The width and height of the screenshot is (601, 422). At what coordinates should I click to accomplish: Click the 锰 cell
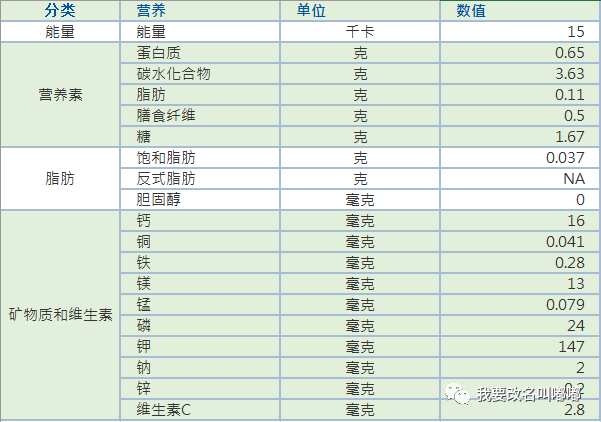200,304
